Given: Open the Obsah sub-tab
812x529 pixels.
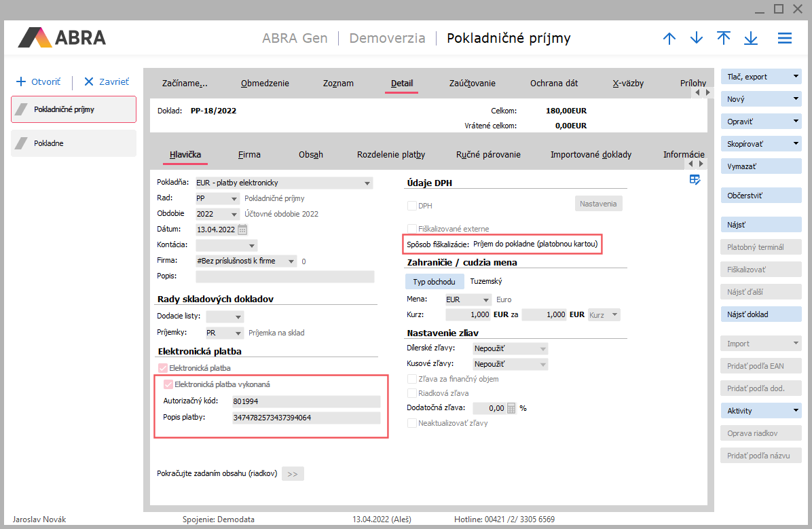Looking at the screenshot, I should coord(310,155).
